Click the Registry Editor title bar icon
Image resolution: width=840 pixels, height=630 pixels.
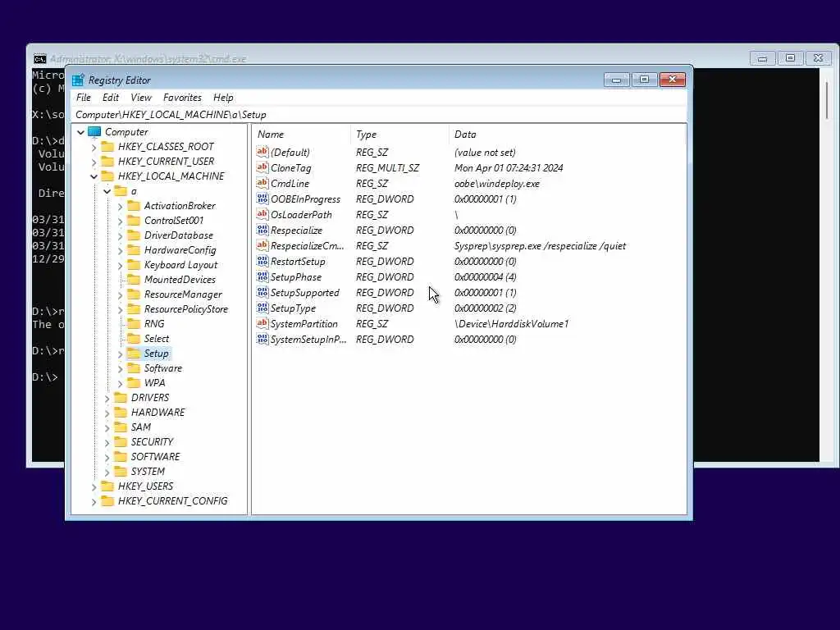(78, 80)
